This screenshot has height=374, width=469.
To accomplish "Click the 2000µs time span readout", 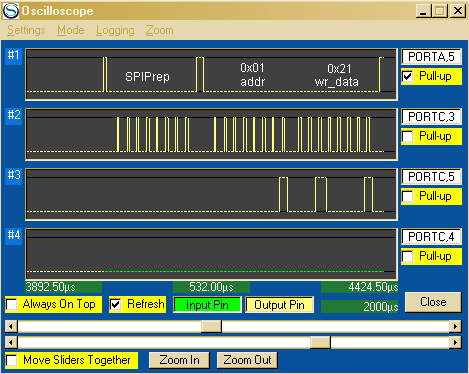I will click(x=360, y=307).
